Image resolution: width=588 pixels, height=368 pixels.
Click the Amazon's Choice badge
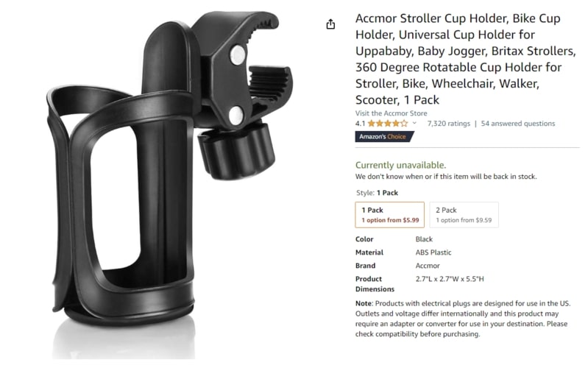(x=384, y=137)
